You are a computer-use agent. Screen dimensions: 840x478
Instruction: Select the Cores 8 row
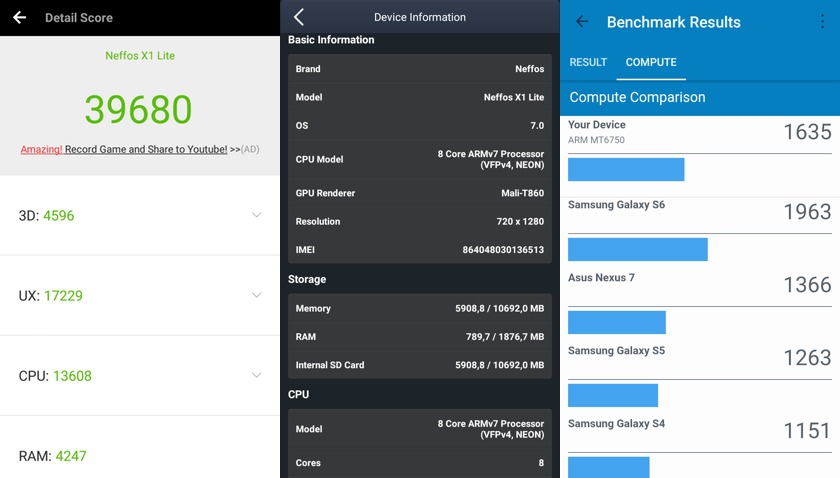[x=420, y=463]
